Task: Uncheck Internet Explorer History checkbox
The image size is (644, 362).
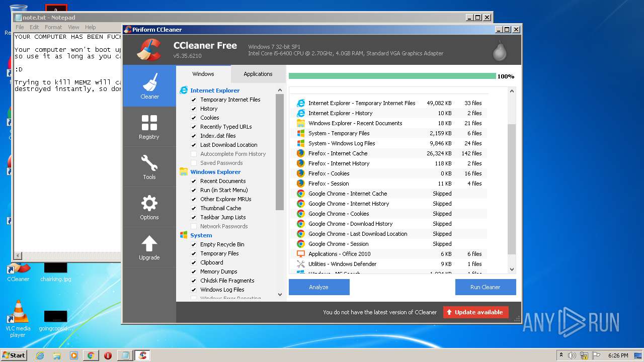Action: pos(194,109)
